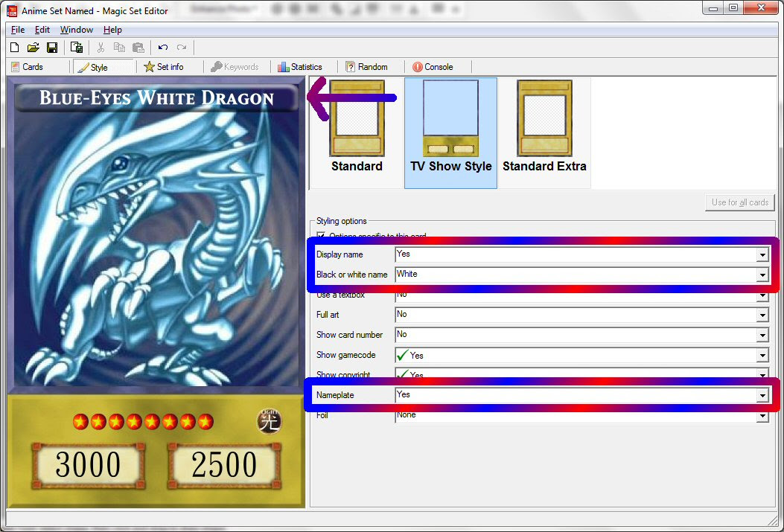Screen dimensions: 784x532
Task: Choose the TV Show Style thumbnail
Action: pyautogui.click(x=450, y=132)
